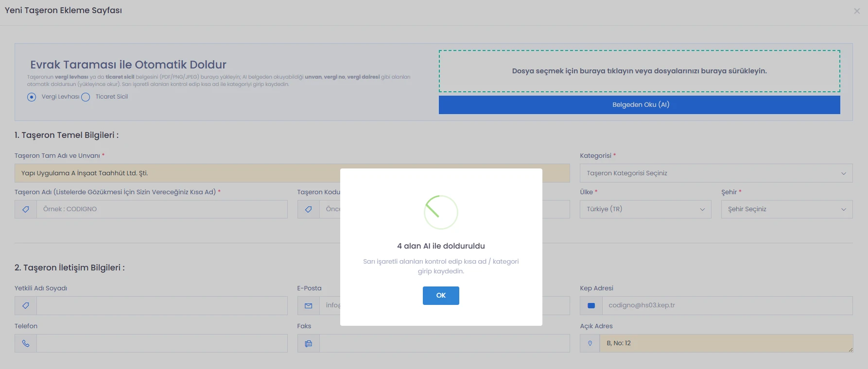This screenshot has width=868, height=369.
Task: Click the Açık Adres text area
Action: point(727,343)
